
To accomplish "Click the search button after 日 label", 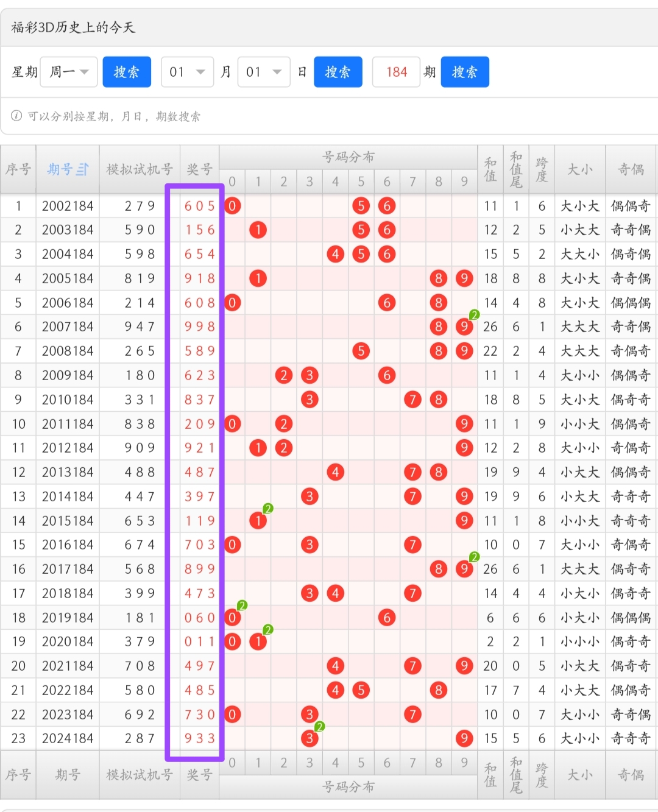I will point(338,72).
